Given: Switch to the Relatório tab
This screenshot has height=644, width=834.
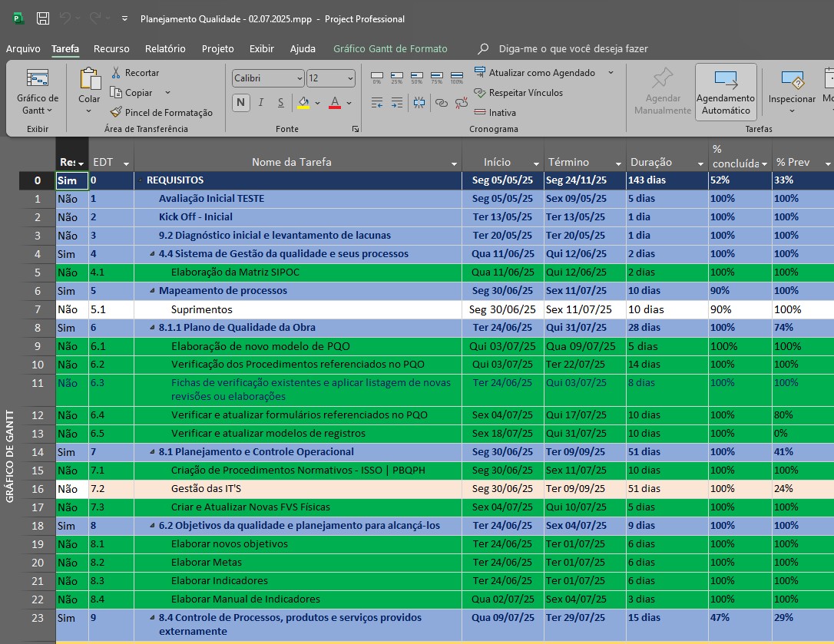Looking at the screenshot, I should point(165,48).
